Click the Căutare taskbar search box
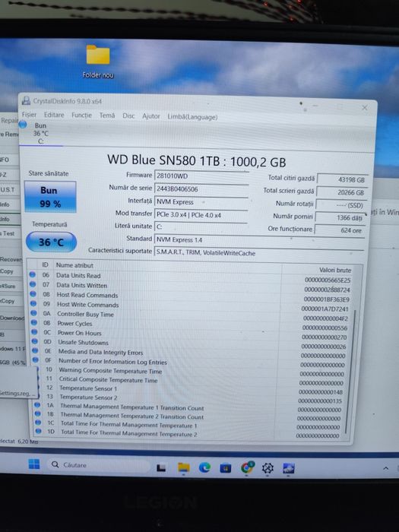Image resolution: width=399 pixels, height=532 pixels. pos(99,465)
